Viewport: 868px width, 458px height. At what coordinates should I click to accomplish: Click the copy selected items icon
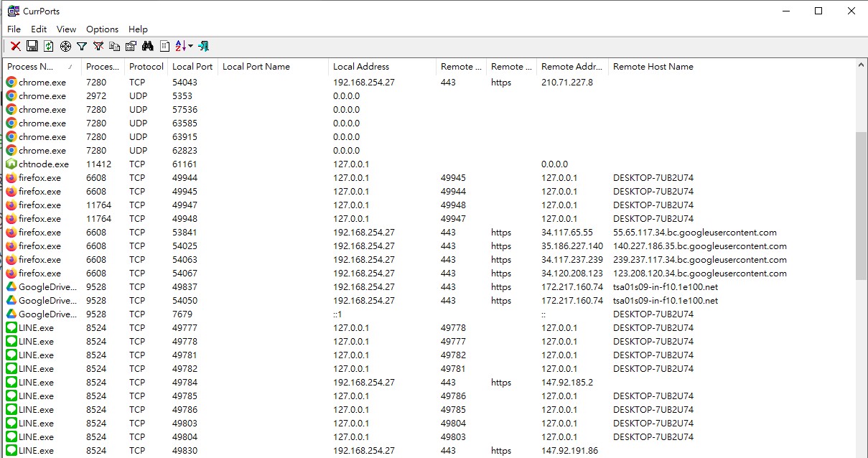pyautogui.click(x=115, y=46)
